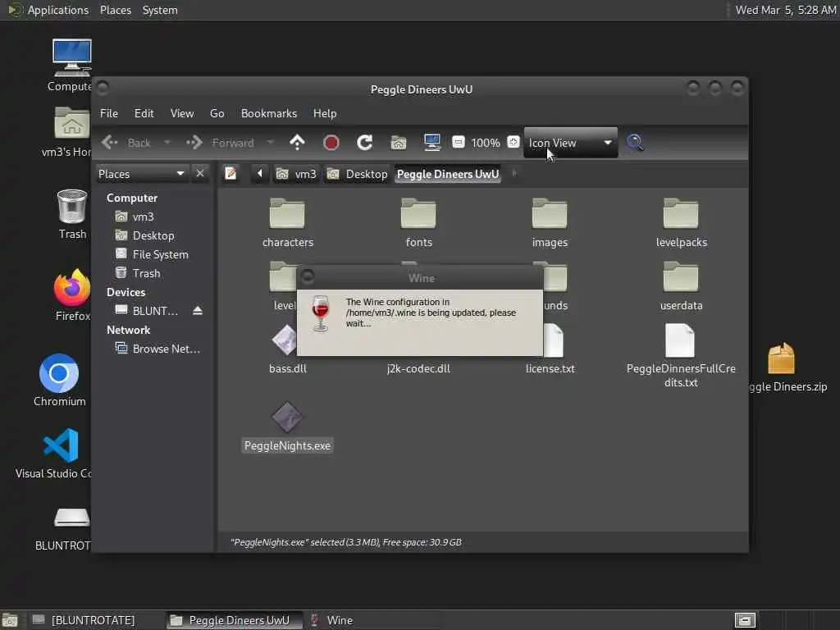This screenshot has height=630, width=840.
Task: Open the Places side pane selector dropdown
Action: point(141,174)
